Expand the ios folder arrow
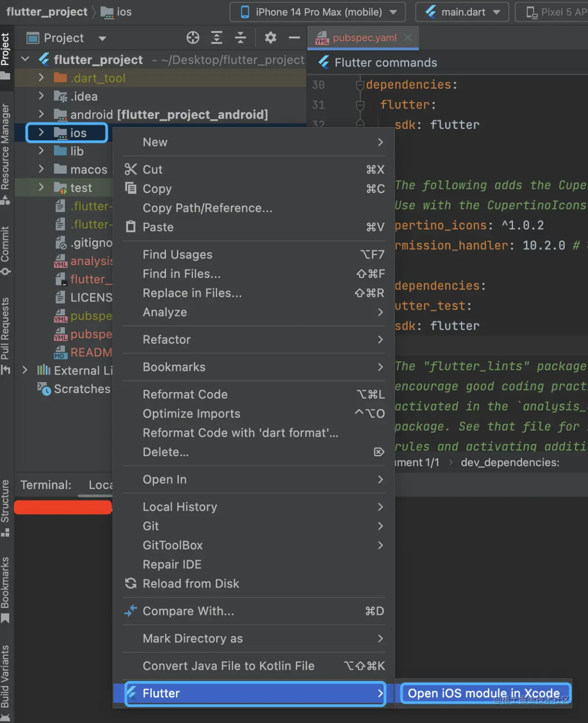This screenshot has height=723, width=588. (41, 133)
